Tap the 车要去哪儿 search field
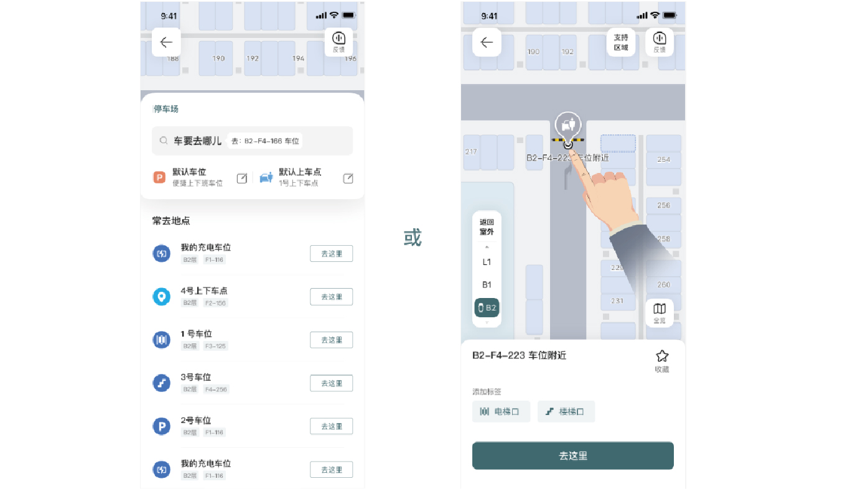This screenshot has height=489, width=868. click(253, 141)
